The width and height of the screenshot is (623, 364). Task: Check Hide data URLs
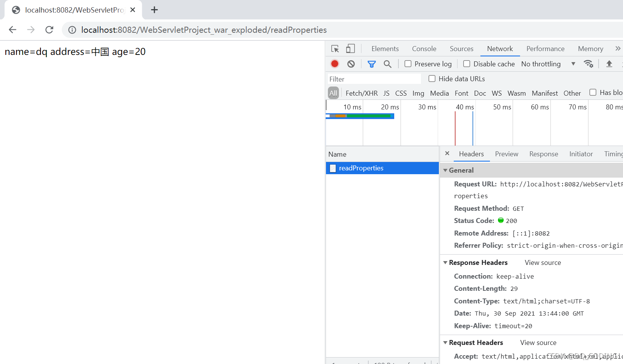(x=432, y=79)
